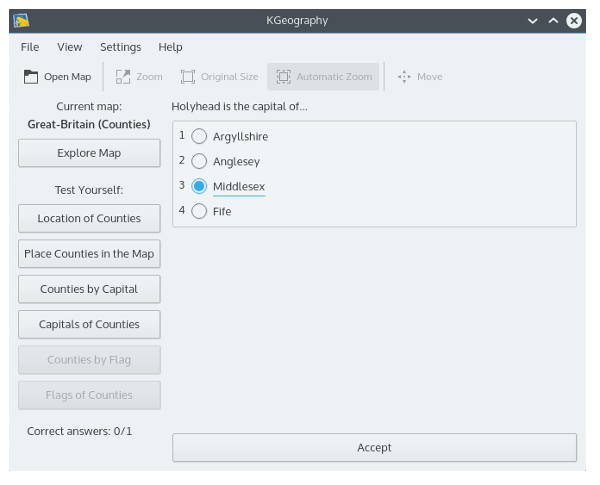
Task: Open the Help menu
Action: click(170, 47)
